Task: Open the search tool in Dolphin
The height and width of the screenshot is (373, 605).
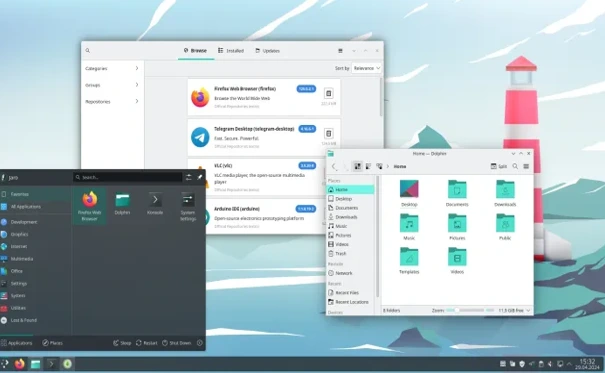Action: click(515, 166)
